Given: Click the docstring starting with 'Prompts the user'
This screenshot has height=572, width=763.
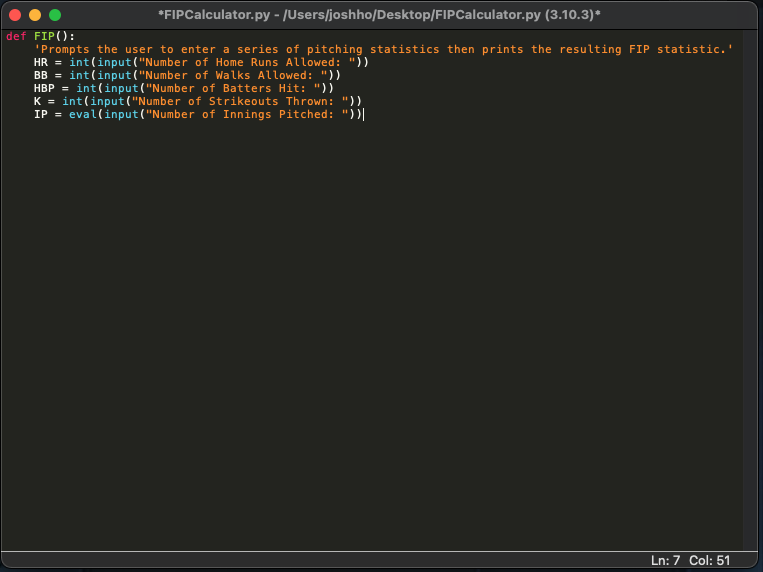Looking at the screenshot, I should (383, 50).
